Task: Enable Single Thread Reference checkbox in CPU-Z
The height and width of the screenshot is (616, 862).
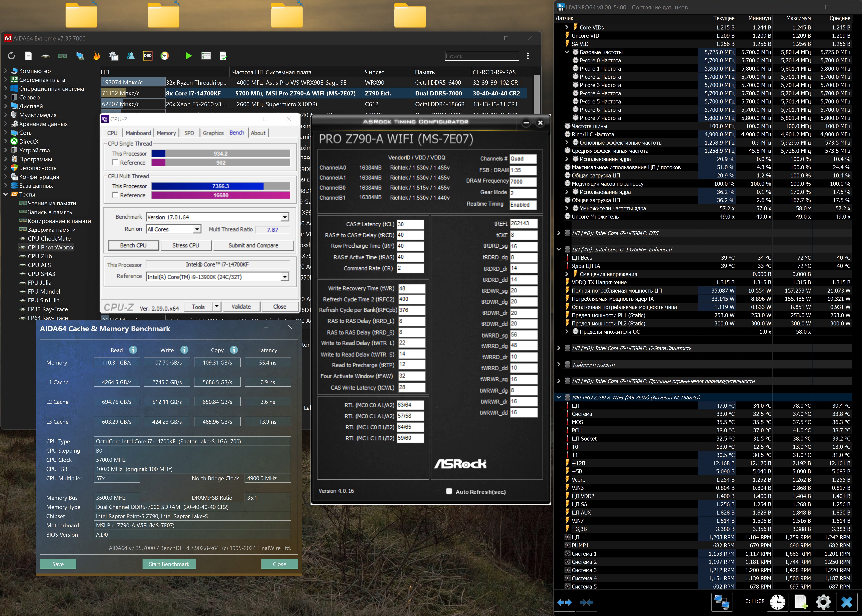Action: tap(115, 162)
